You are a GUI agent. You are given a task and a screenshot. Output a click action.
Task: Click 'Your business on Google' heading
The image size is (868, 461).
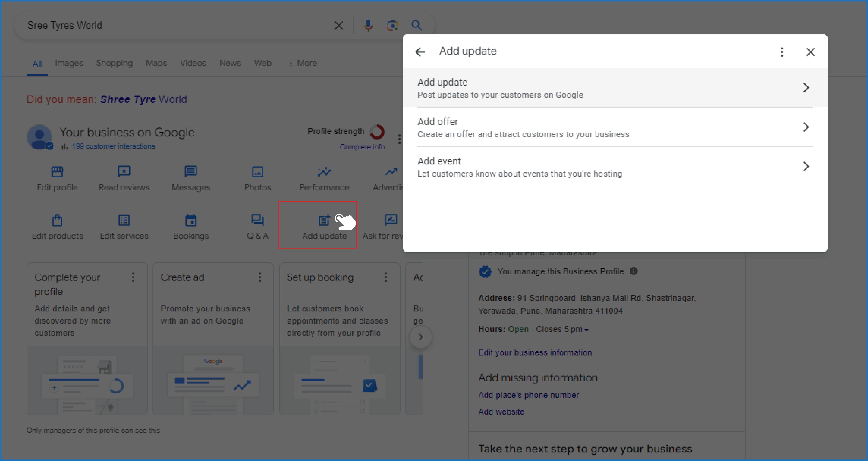point(127,132)
